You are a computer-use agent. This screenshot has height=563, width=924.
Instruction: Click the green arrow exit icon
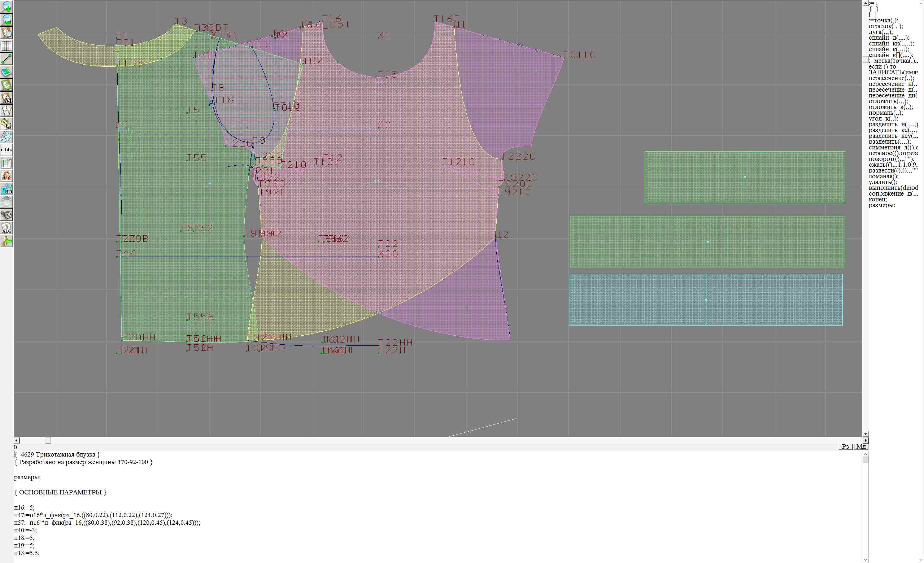(x=7, y=241)
